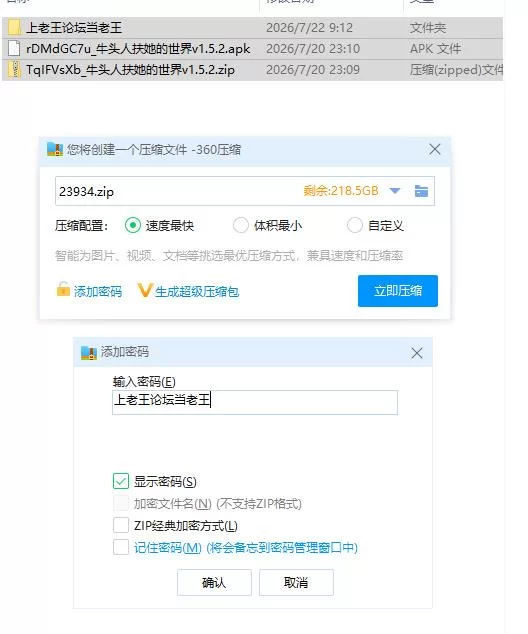Click the 取消 button
528x634 pixels.
tap(296, 582)
